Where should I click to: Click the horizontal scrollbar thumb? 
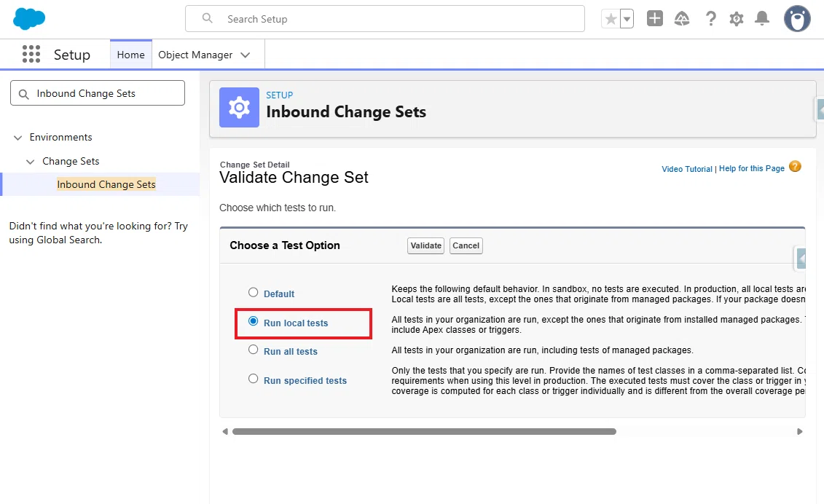424,431
